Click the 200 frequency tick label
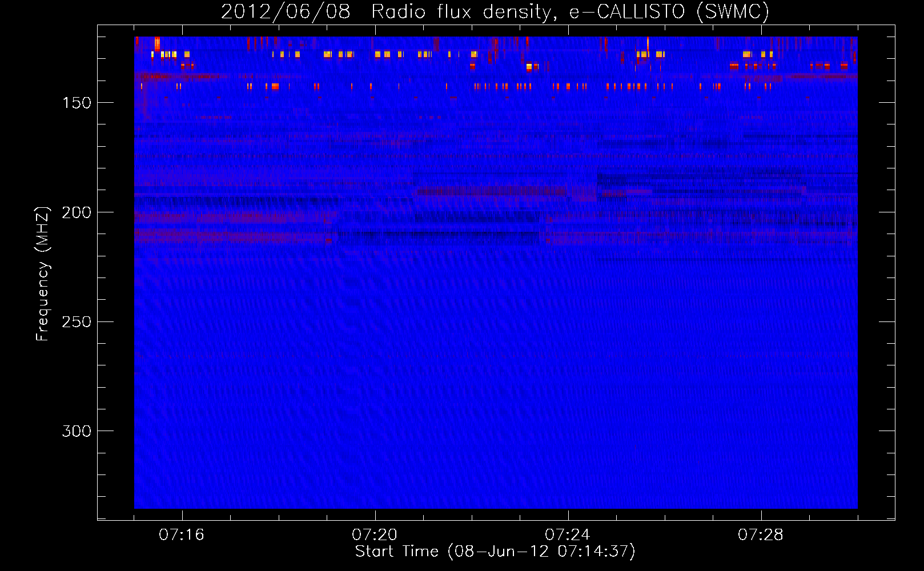This screenshot has height=571, width=924. (x=77, y=212)
